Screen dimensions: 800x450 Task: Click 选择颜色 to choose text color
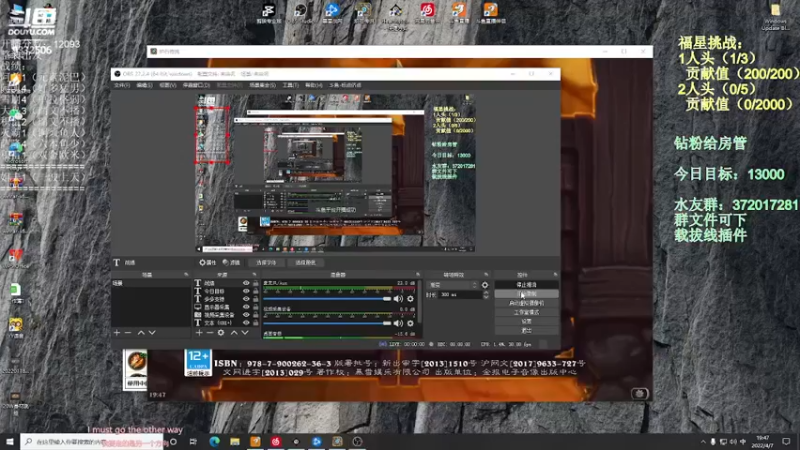pos(305,262)
